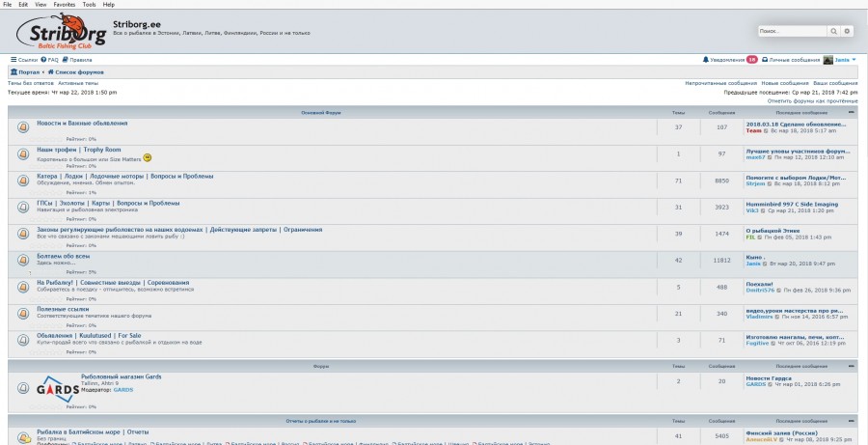Open the Favorites menu
Image resolution: width=868 pixels, height=445 pixels.
(x=65, y=4)
